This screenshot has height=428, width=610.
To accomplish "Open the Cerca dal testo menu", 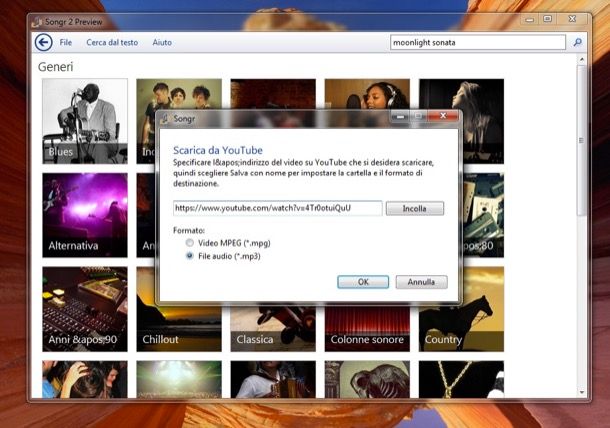I will pyautogui.click(x=111, y=43).
